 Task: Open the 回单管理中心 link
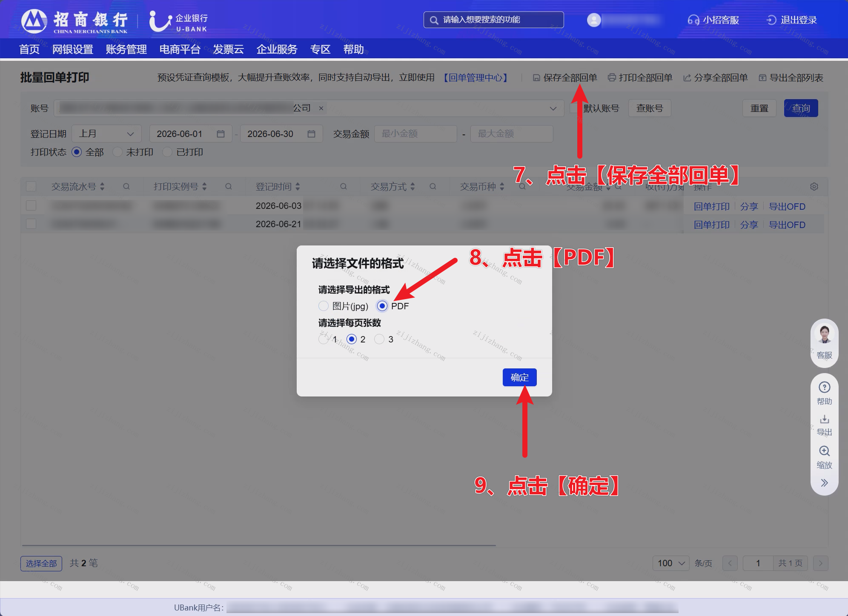(476, 78)
